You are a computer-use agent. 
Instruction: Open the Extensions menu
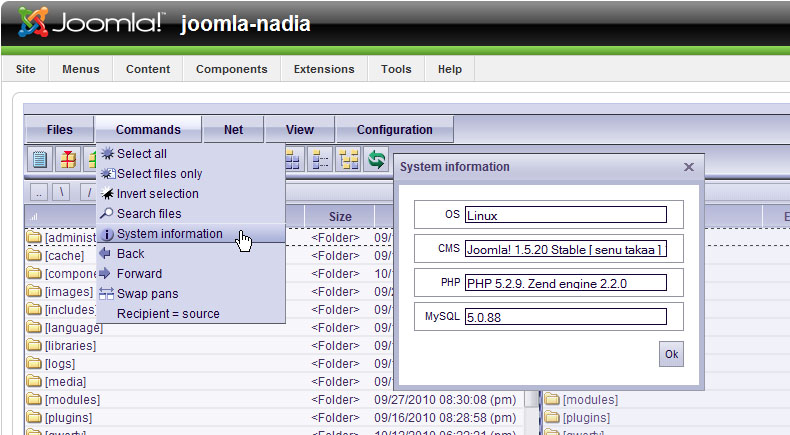(324, 69)
